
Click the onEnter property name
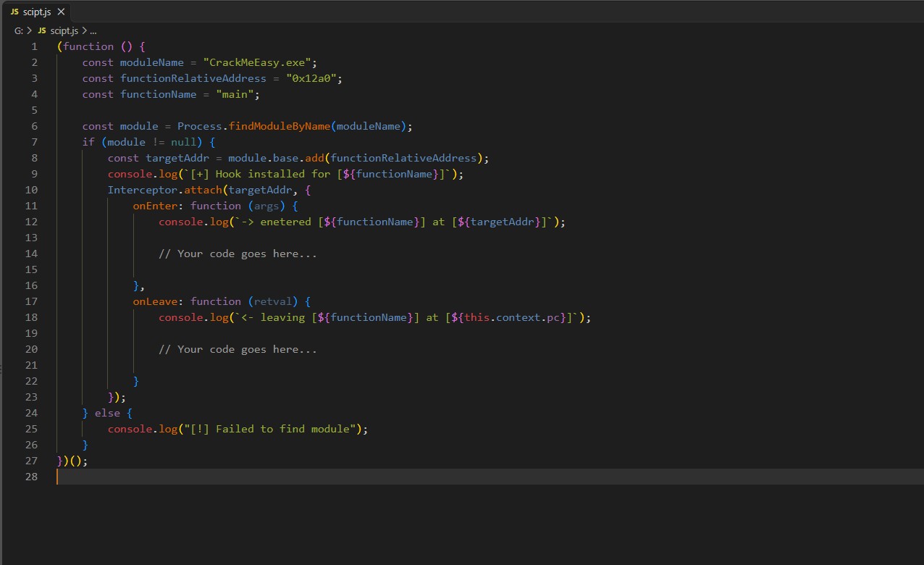(x=155, y=206)
